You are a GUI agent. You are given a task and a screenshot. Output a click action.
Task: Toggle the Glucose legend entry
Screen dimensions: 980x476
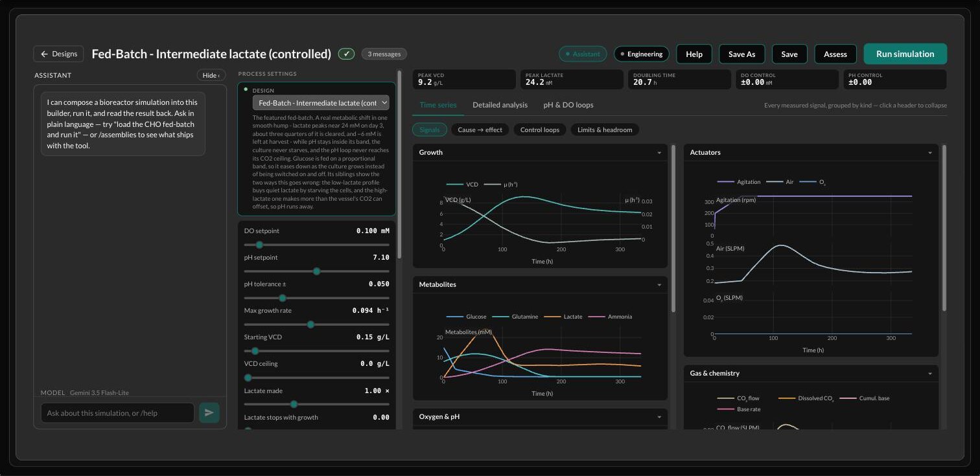tap(467, 317)
